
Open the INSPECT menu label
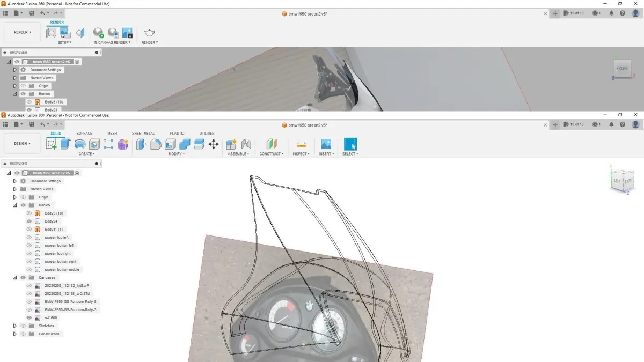tap(301, 154)
